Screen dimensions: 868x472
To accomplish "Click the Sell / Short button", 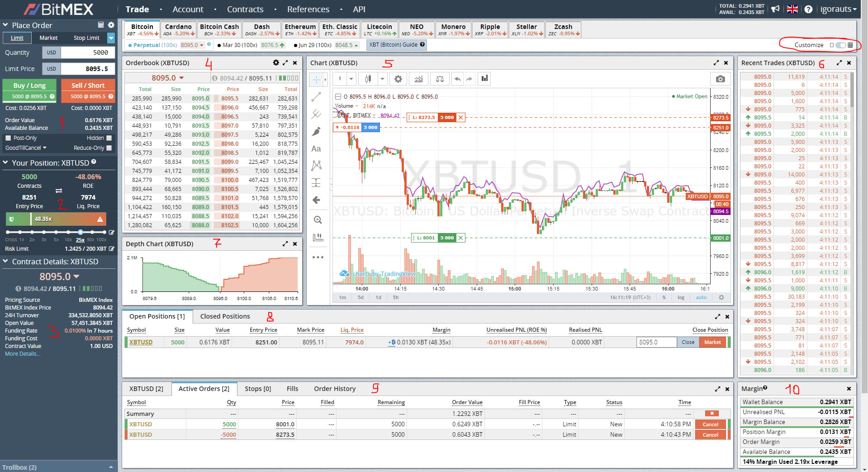I will click(x=88, y=91).
